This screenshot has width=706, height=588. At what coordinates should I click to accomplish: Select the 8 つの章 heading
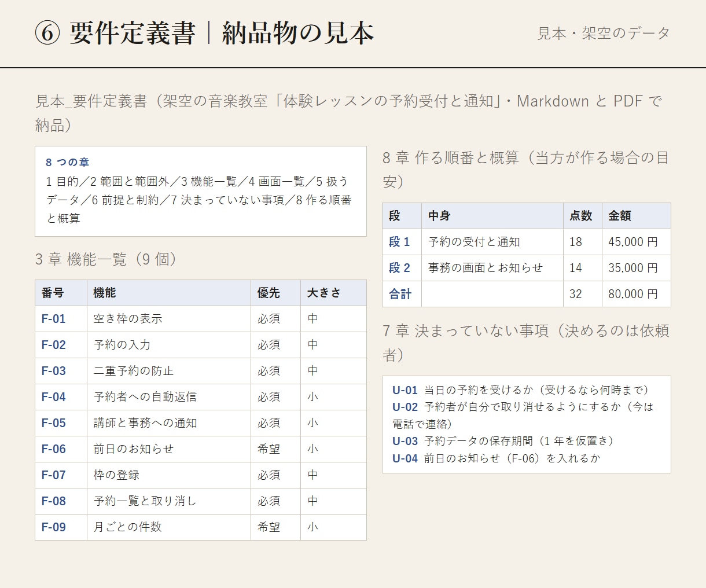pos(67,163)
